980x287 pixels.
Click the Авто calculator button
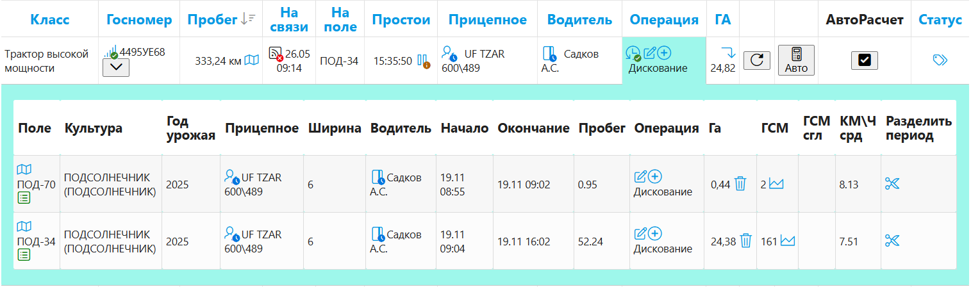pos(796,60)
